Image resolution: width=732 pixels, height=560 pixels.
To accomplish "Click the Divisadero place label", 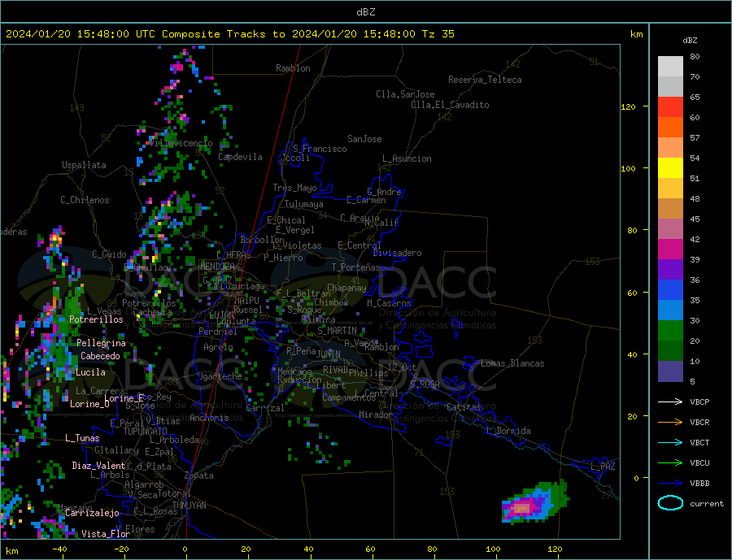I will click(x=397, y=253).
